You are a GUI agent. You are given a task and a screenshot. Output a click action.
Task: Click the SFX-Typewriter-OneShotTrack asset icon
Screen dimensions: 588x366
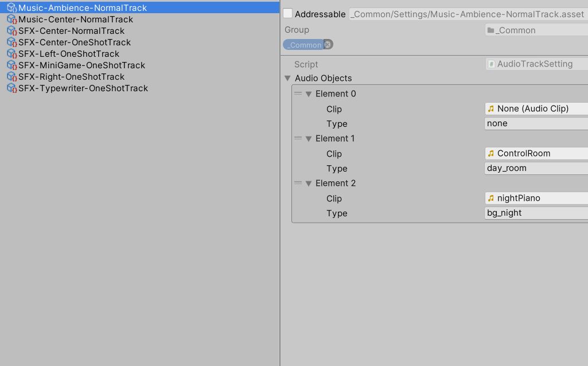[x=11, y=88]
